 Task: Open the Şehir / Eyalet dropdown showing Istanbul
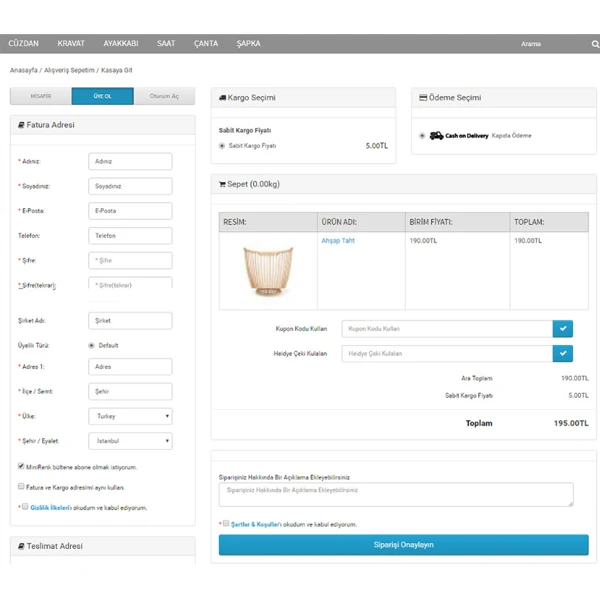(x=130, y=441)
